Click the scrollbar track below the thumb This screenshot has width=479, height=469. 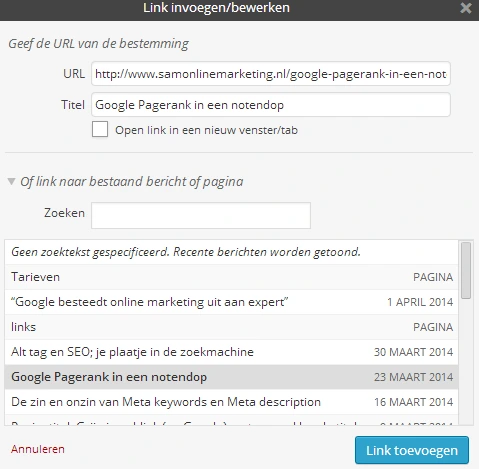(466, 362)
